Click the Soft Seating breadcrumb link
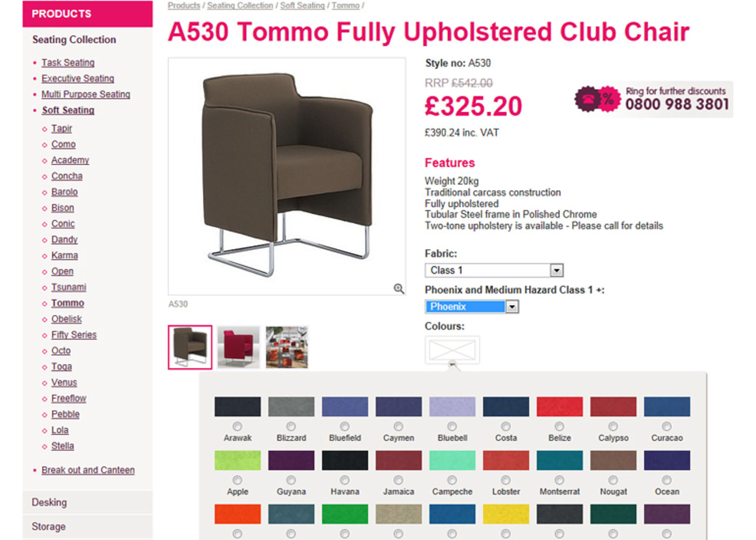This screenshot has height=540, width=756. pyautogui.click(x=302, y=5)
